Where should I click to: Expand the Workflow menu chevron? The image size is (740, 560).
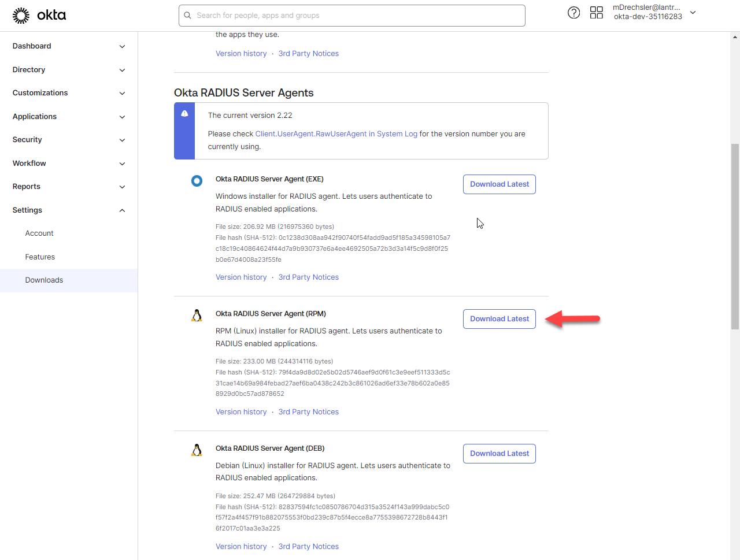(x=122, y=164)
